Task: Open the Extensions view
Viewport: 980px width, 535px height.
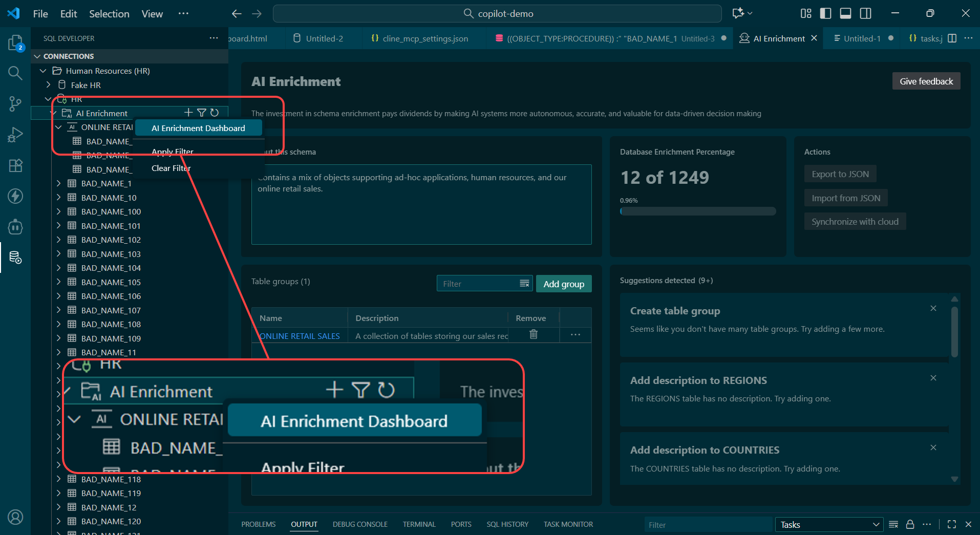Action: click(x=15, y=165)
